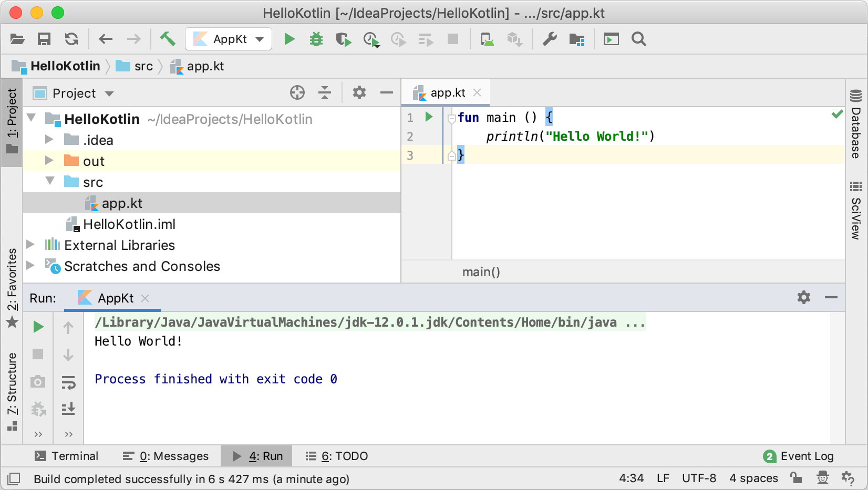The image size is (868, 490).
Task: Click the gray Stop toolbar square
Action: [452, 39]
